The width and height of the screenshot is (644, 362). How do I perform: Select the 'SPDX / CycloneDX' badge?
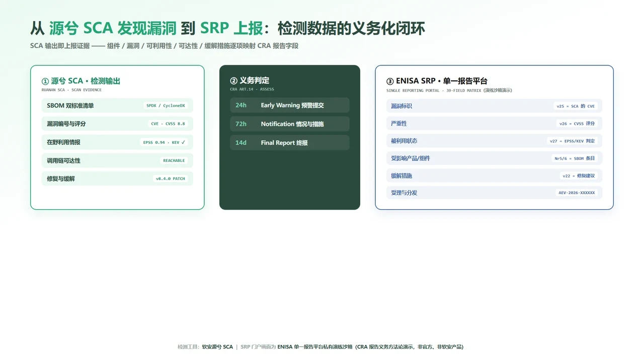pos(166,106)
